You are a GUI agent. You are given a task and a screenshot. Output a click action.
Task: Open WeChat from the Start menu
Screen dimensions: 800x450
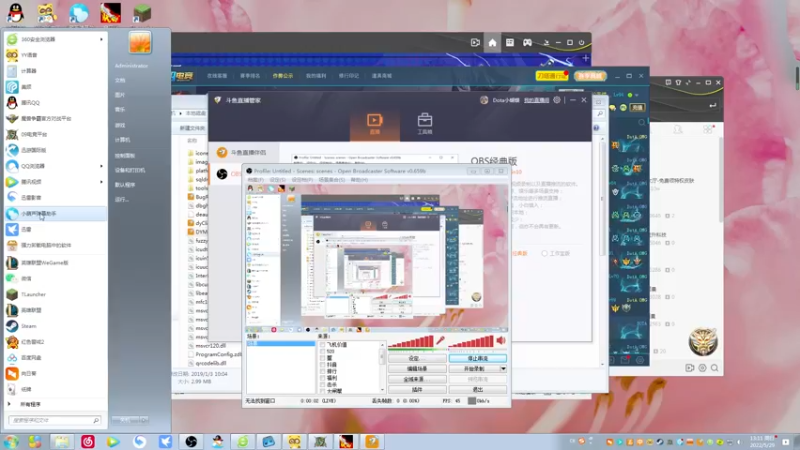pyautogui.click(x=54, y=279)
